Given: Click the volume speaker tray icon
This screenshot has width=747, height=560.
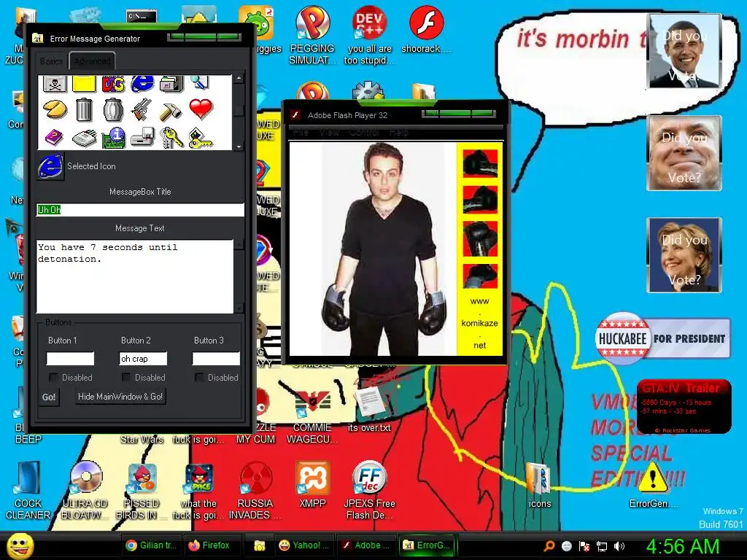Looking at the screenshot, I should [619, 546].
